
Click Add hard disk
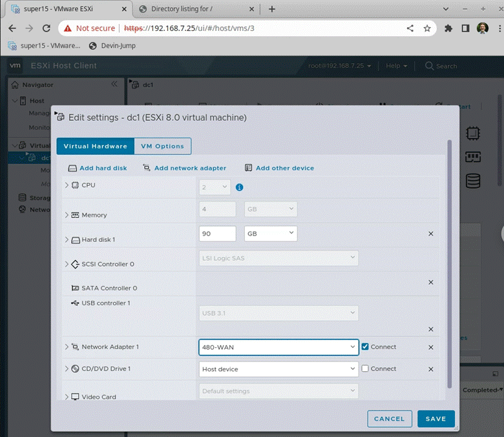pyautogui.click(x=98, y=168)
